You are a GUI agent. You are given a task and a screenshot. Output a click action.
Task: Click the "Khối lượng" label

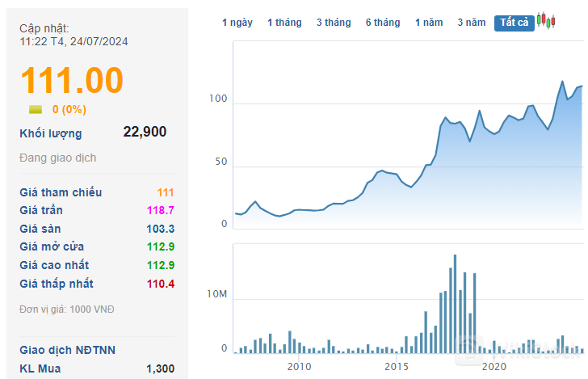pyautogui.click(x=51, y=133)
